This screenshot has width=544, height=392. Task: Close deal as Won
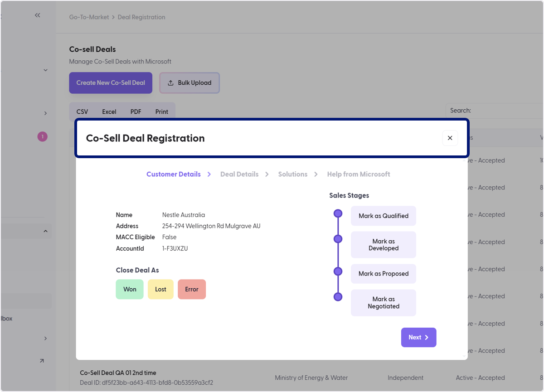(x=130, y=289)
